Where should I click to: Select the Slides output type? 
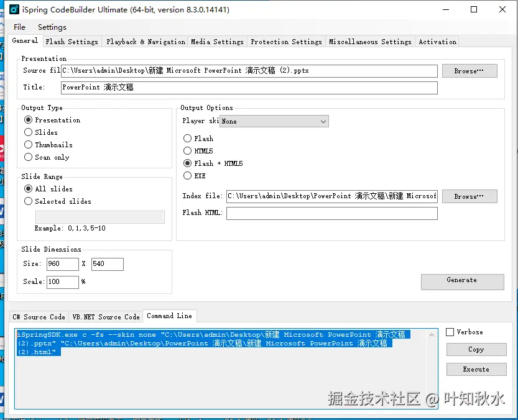pyautogui.click(x=41, y=132)
